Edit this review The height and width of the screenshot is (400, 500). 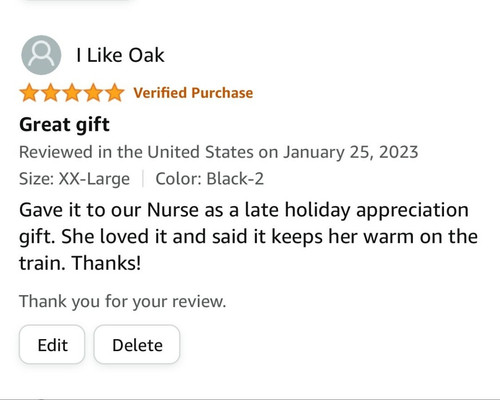pos(52,345)
